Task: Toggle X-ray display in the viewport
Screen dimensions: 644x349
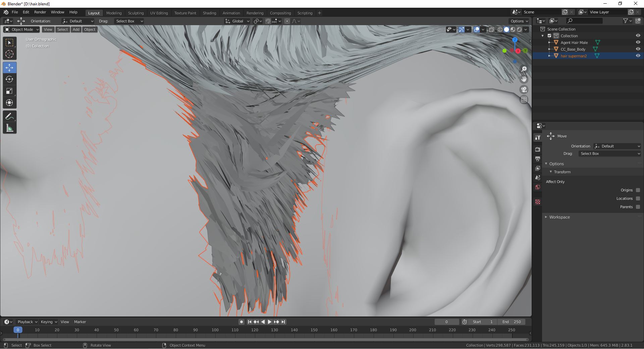Action: point(491,30)
